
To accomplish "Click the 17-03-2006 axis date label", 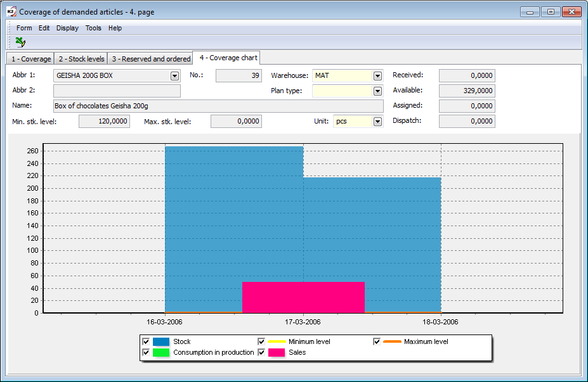I will [x=303, y=322].
